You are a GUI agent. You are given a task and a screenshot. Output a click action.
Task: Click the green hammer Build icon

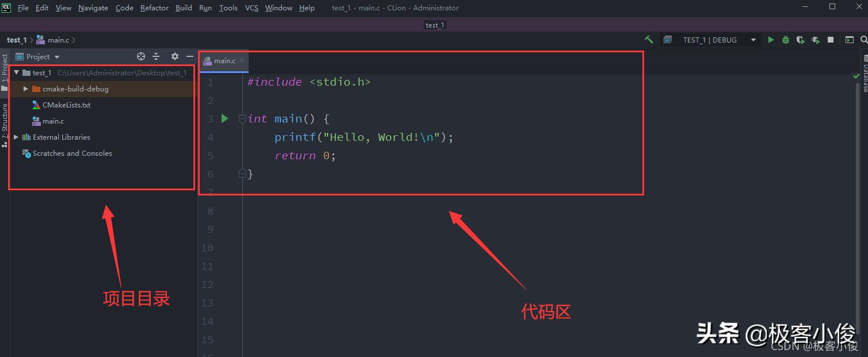(x=649, y=40)
